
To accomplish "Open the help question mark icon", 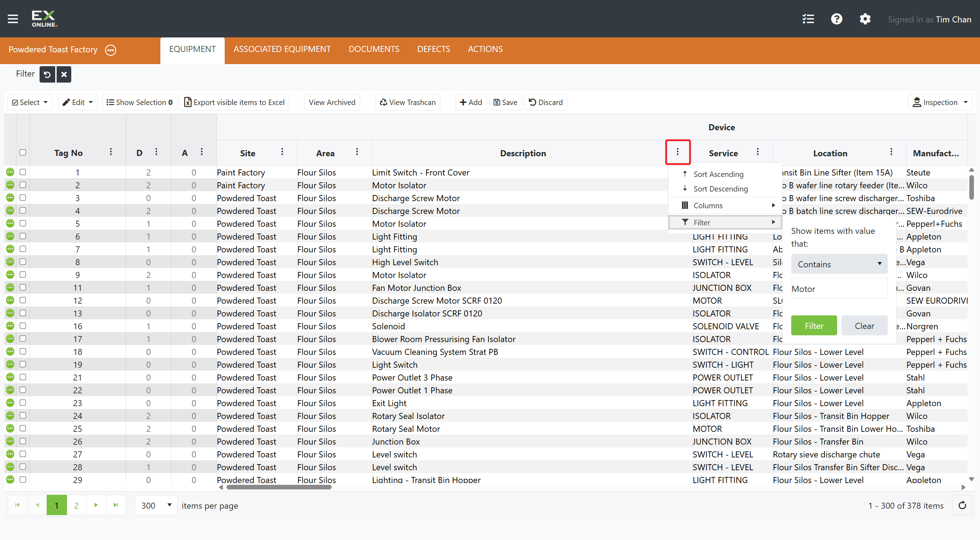I will pos(836,19).
